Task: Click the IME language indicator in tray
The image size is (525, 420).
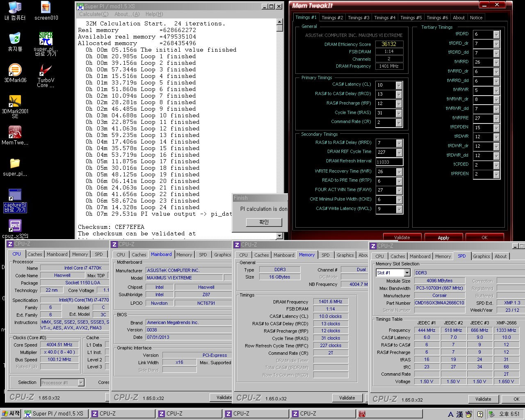Action: tap(450, 414)
